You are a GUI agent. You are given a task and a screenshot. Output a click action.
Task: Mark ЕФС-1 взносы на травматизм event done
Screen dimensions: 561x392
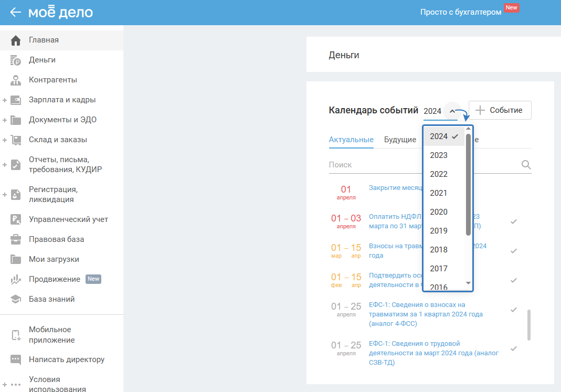click(x=514, y=310)
